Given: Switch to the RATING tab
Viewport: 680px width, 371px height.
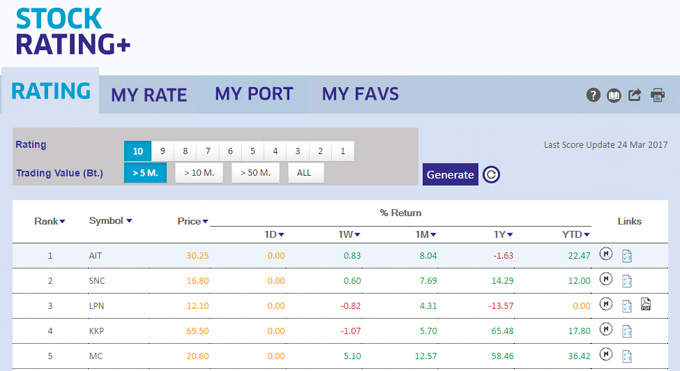Looking at the screenshot, I should click(x=51, y=91).
